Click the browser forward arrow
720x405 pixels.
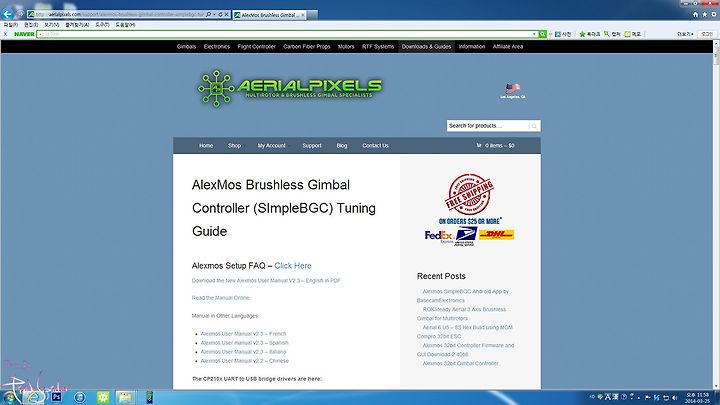pyautogui.click(x=20, y=14)
